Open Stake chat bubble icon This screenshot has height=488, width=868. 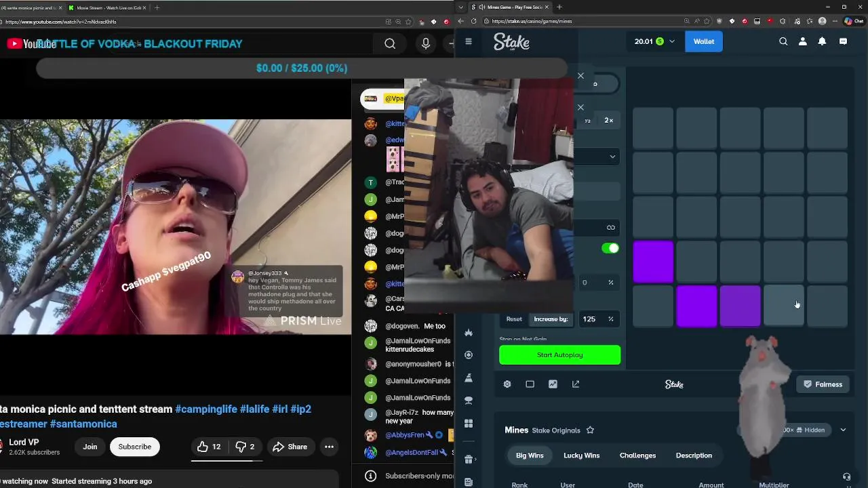[843, 41]
